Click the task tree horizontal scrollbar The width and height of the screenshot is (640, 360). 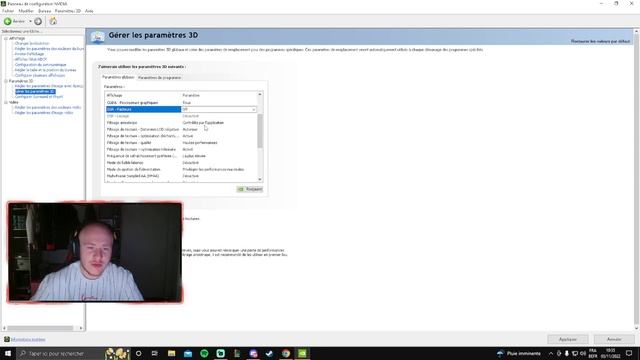click(40, 328)
